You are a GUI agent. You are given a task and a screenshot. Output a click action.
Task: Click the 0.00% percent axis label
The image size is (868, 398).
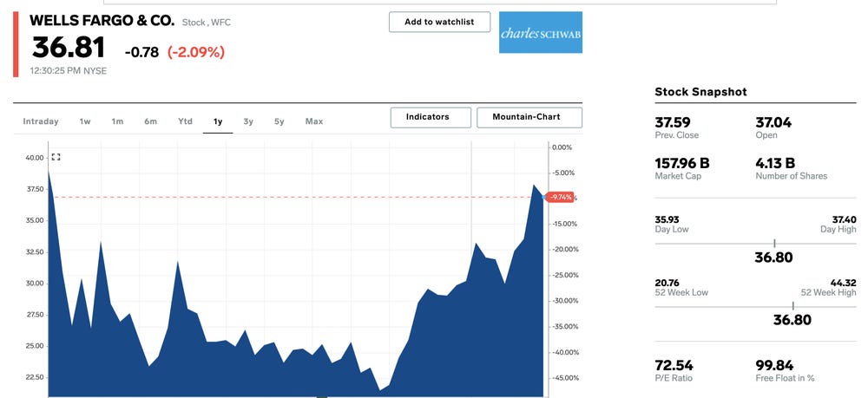click(x=562, y=147)
